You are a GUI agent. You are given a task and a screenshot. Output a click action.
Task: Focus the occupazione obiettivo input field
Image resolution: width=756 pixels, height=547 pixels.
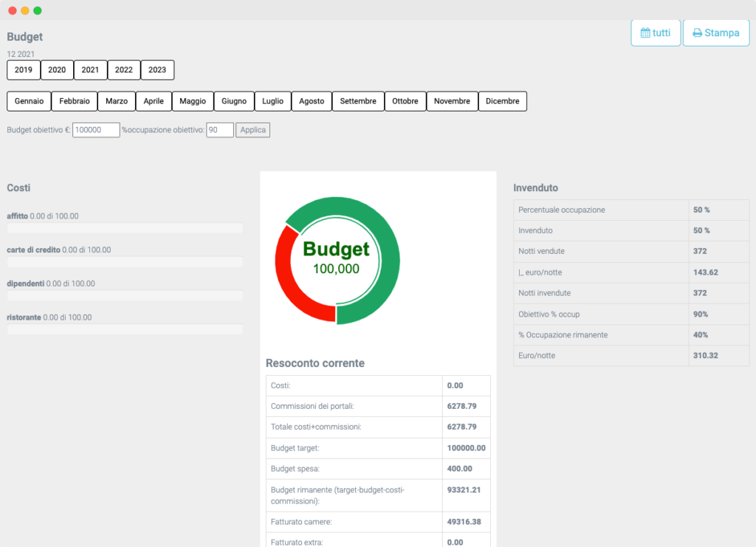coord(220,130)
